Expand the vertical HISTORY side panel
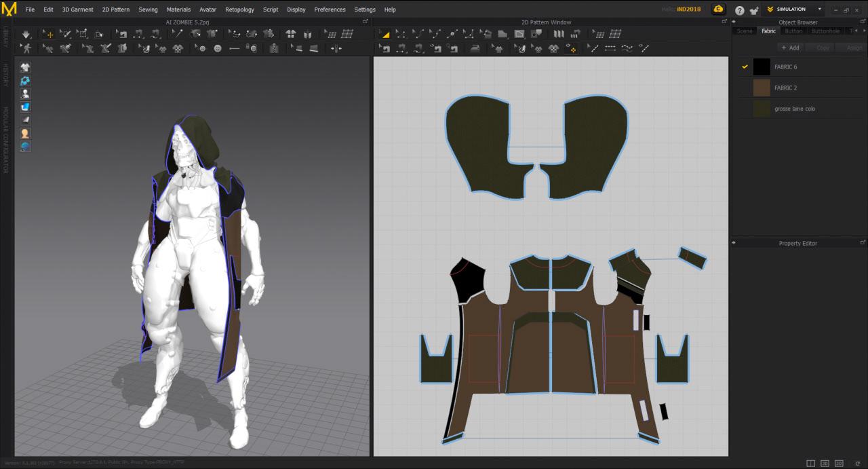 click(x=6, y=75)
